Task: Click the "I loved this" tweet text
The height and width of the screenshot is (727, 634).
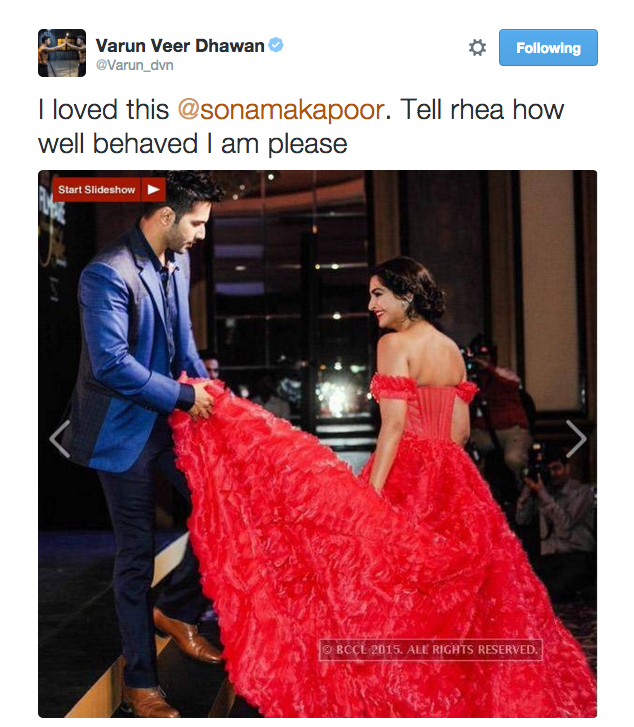Action: [103, 110]
